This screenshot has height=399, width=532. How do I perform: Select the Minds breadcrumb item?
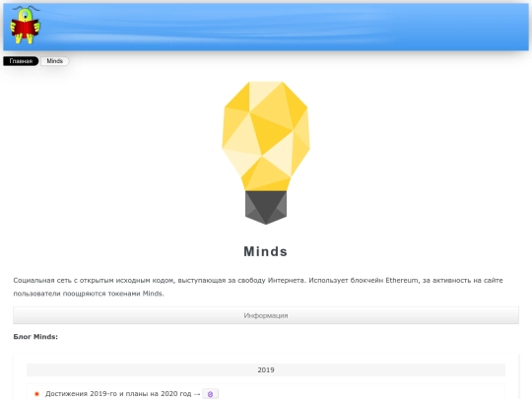click(x=54, y=61)
